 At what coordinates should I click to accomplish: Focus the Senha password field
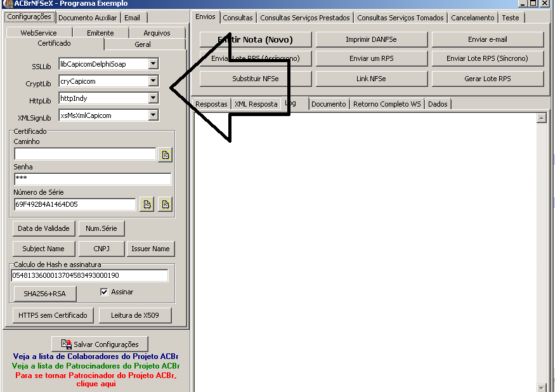pos(93,179)
